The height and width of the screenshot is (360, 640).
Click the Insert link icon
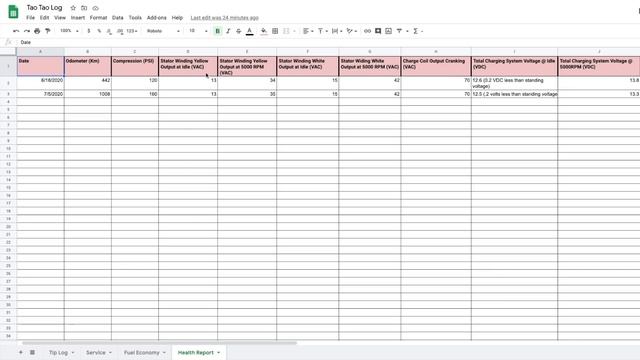367,31
